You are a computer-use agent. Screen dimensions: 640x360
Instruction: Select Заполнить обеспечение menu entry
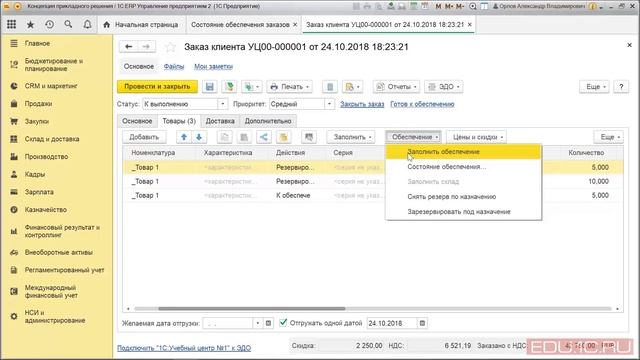(x=463, y=152)
